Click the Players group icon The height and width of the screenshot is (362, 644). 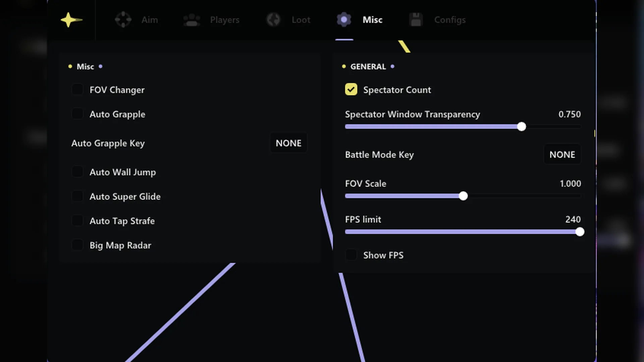(192, 20)
